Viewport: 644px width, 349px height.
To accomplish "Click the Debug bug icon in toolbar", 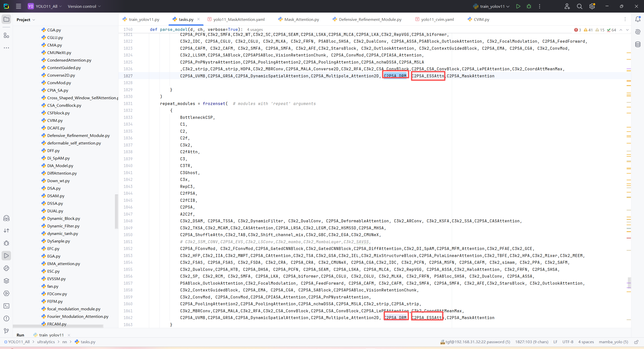I will click(x=529, y=6).
